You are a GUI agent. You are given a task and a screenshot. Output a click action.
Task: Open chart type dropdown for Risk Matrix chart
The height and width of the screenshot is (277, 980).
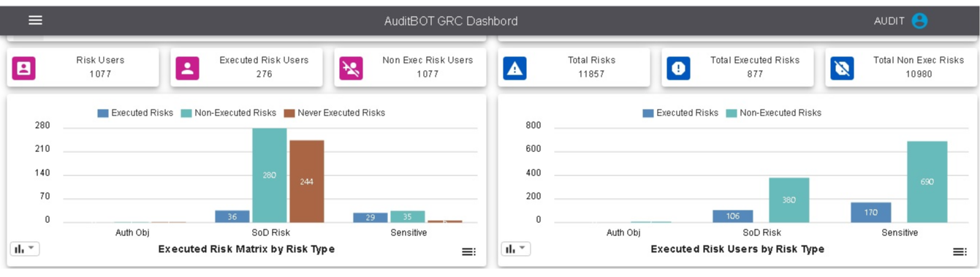(x=25, y=248)
